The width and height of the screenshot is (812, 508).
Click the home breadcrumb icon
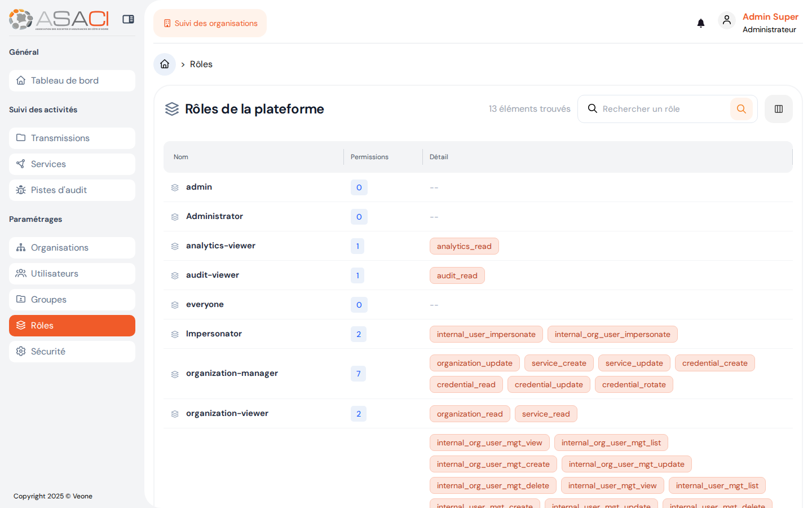coord(164,64)
